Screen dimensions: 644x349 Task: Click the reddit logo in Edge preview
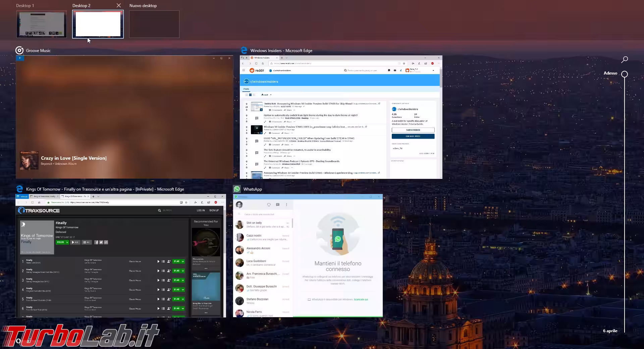pos(257,70)
